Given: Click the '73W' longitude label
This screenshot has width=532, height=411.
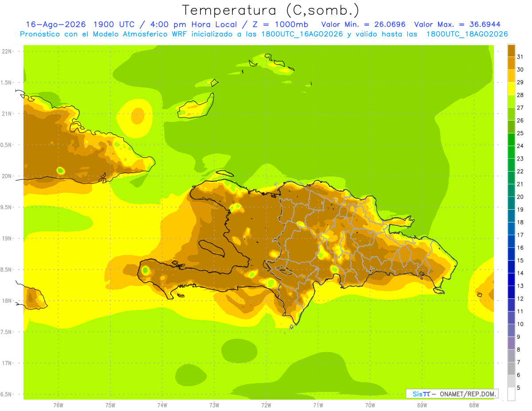Looking at the screenshot, I should (214, 405).
